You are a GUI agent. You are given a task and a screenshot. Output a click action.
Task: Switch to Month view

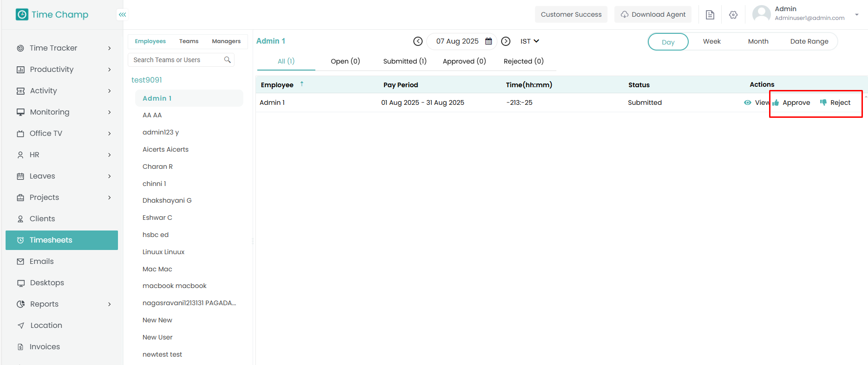[x=758, y=41]
